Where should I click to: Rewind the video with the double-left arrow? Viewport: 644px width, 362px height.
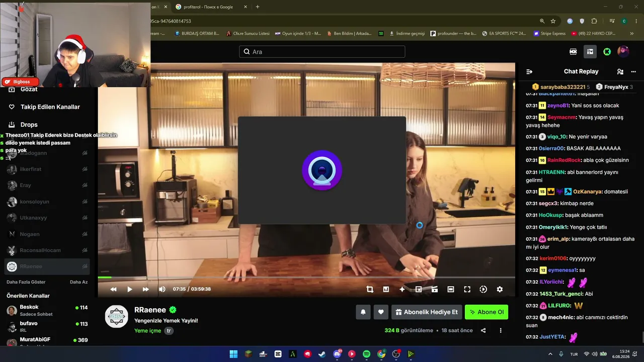coord(113,289)
